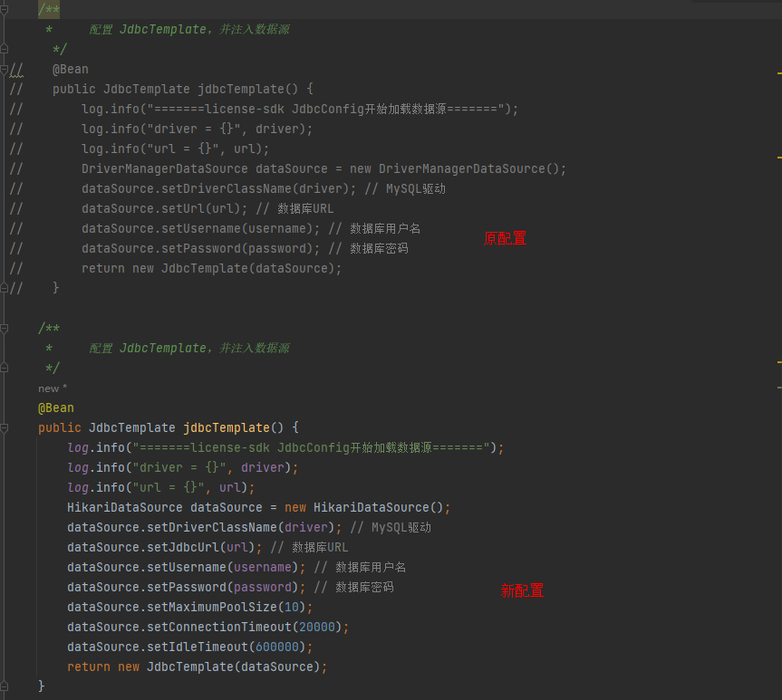Click 'dataSource.setMaximumPoolSize(10)' line
The image size is (782, 700).
click(x=189, y=608)
